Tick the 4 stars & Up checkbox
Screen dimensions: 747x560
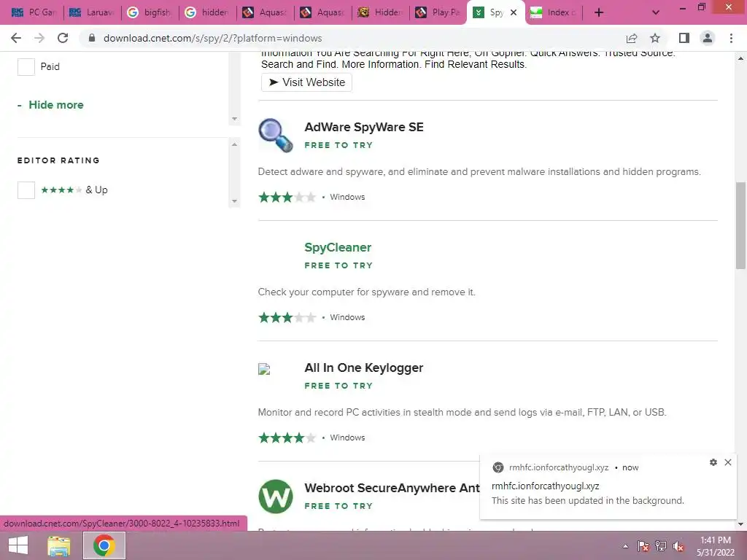pos(26,190)
